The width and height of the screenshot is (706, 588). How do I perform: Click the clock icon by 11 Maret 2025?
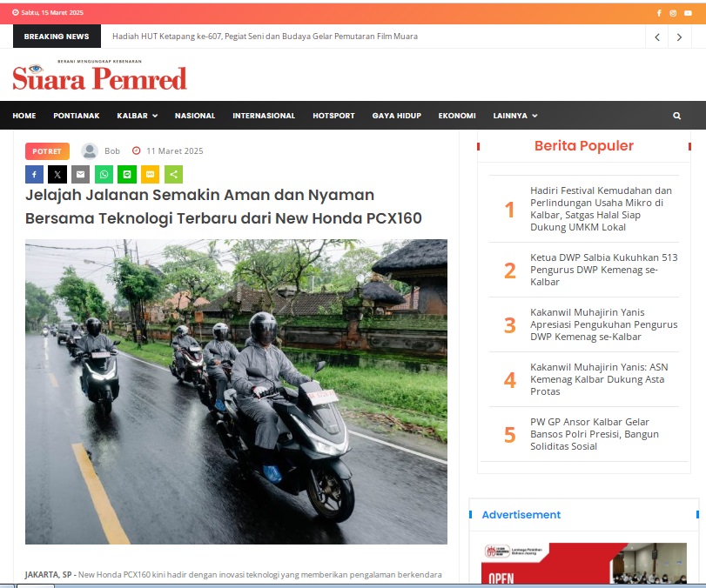pyautogui.click(x=137, y=150)
